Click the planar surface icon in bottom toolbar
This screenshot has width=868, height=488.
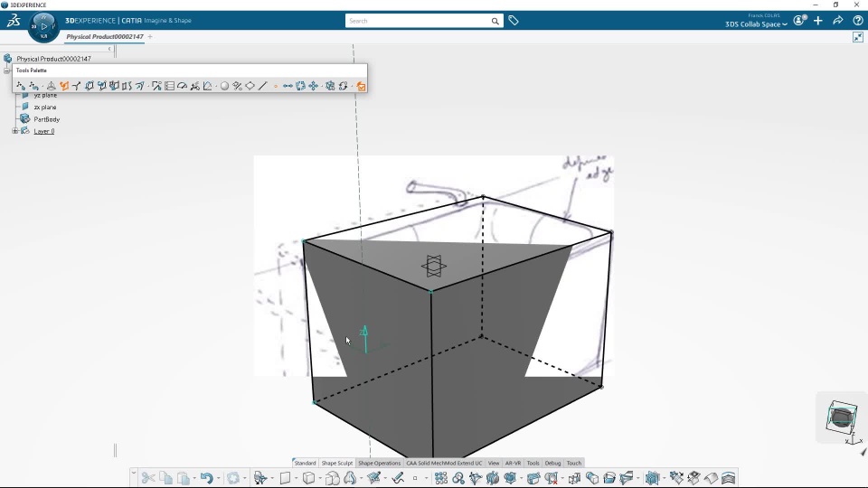pos(285,477)
